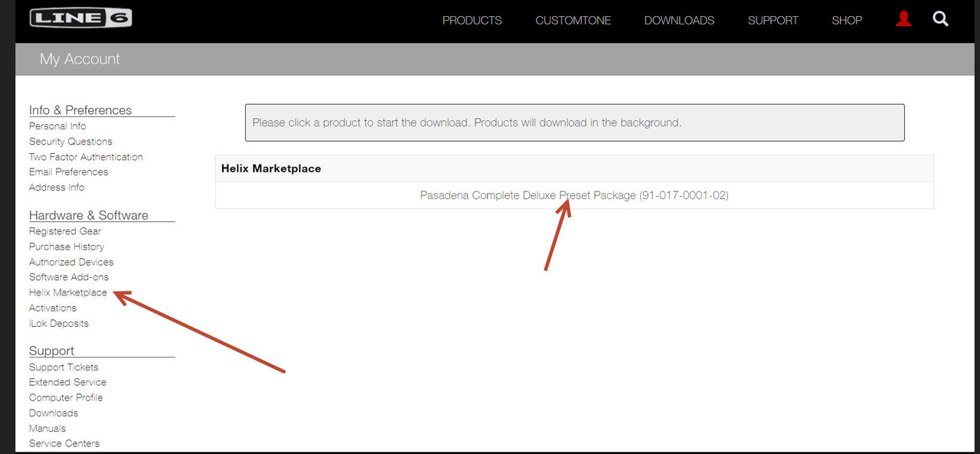This screenshot has width=980, height=454.
Task: Open Software Add-ons
Action: 69,277
